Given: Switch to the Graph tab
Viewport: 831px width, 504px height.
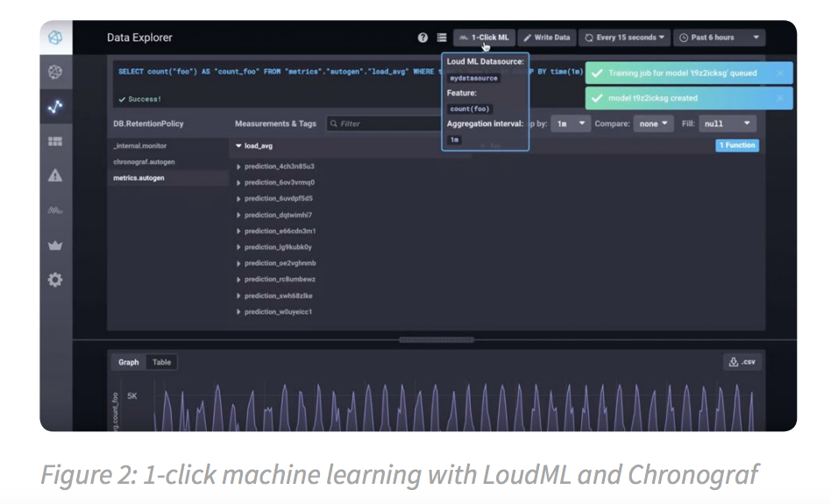Looking at the screenshot, I should (x=129, y=363).
